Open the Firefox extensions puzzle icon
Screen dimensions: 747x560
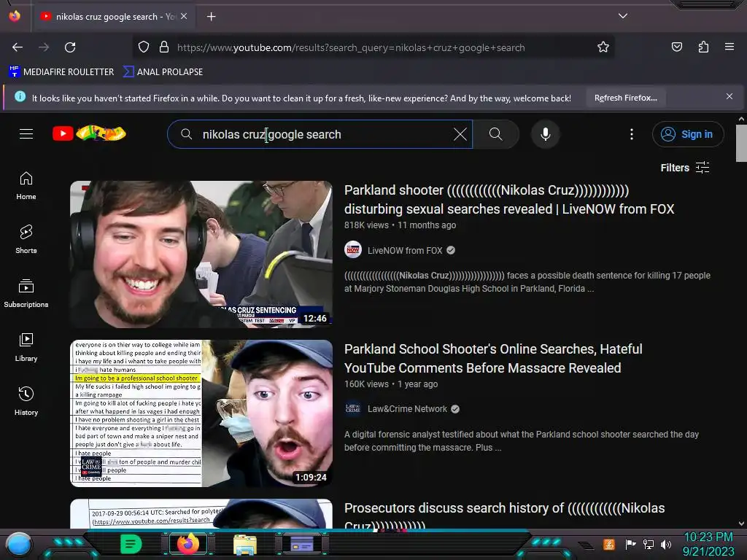703,47
